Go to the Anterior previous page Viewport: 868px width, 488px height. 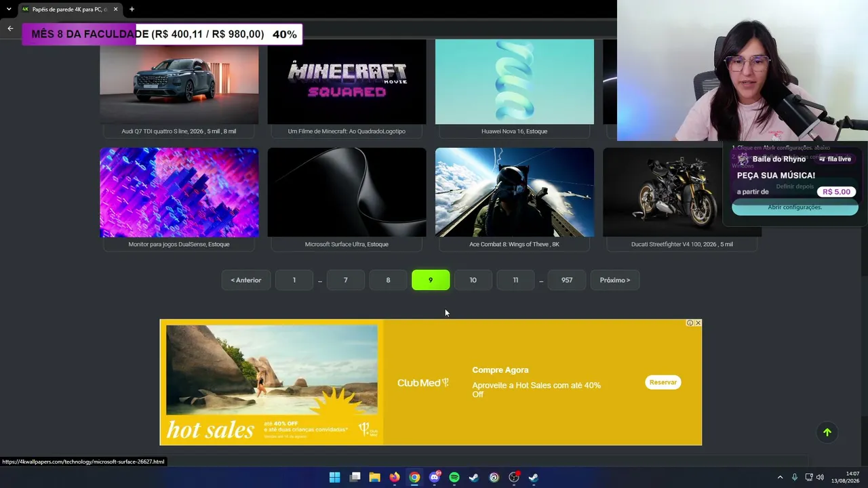click(x=245, y=280)
